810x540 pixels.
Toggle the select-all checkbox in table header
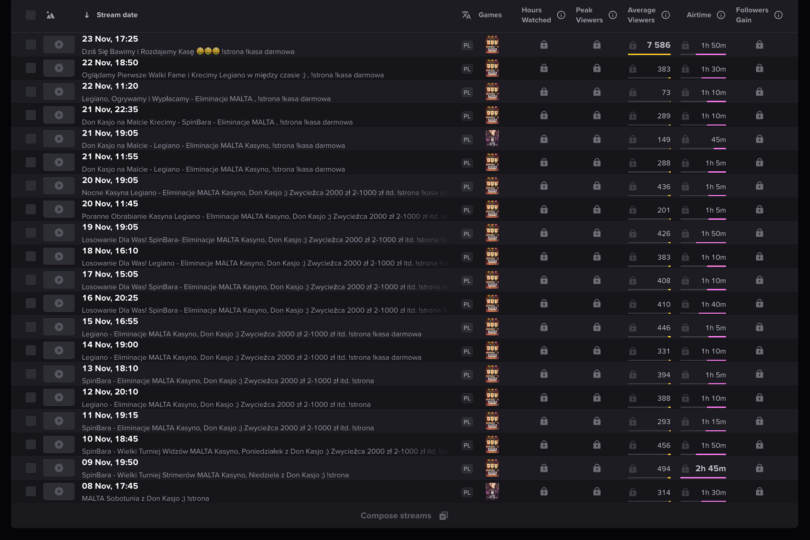pos(31,15)
